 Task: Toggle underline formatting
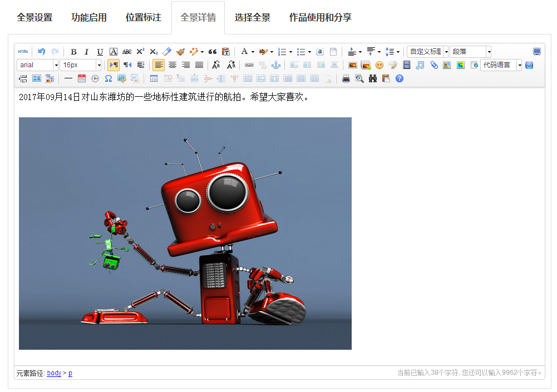100,52
